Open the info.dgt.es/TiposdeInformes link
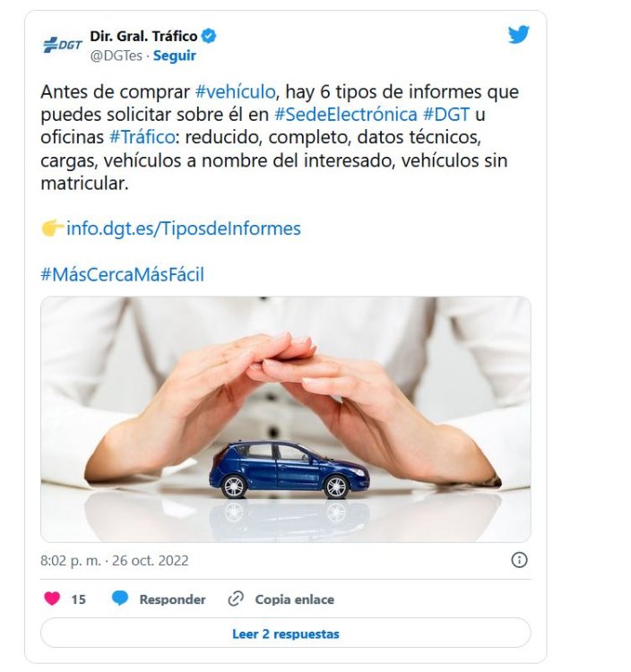 (x=184, y=228)
